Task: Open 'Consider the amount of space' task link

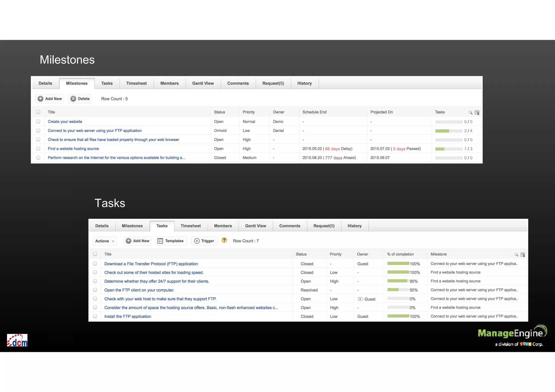Action: click(x=191, y=307)
